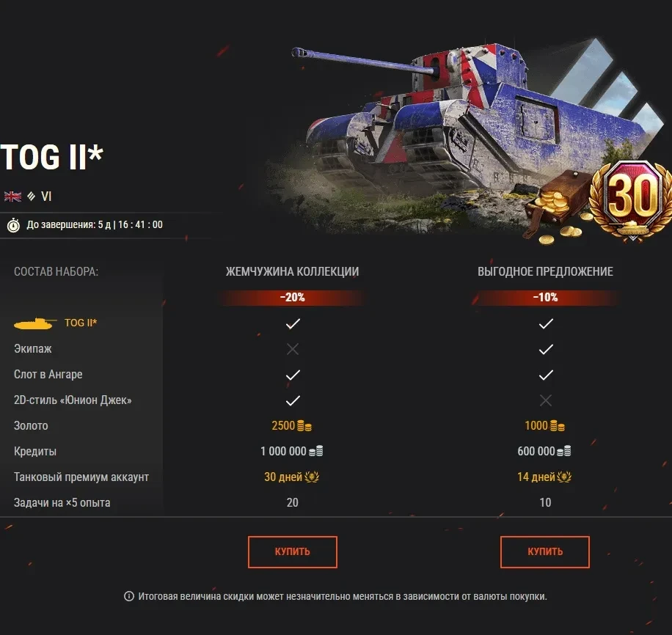Click the gold coins icon next to 1000
The height and width of the screenshot is (635, 672).
[x=557, y=426]
